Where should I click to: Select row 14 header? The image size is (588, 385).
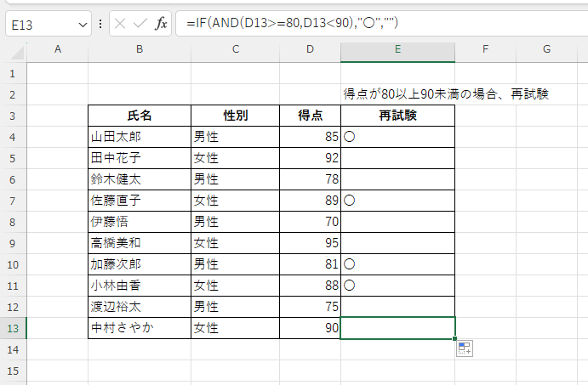pyautogui.click(x=13, y=350)
